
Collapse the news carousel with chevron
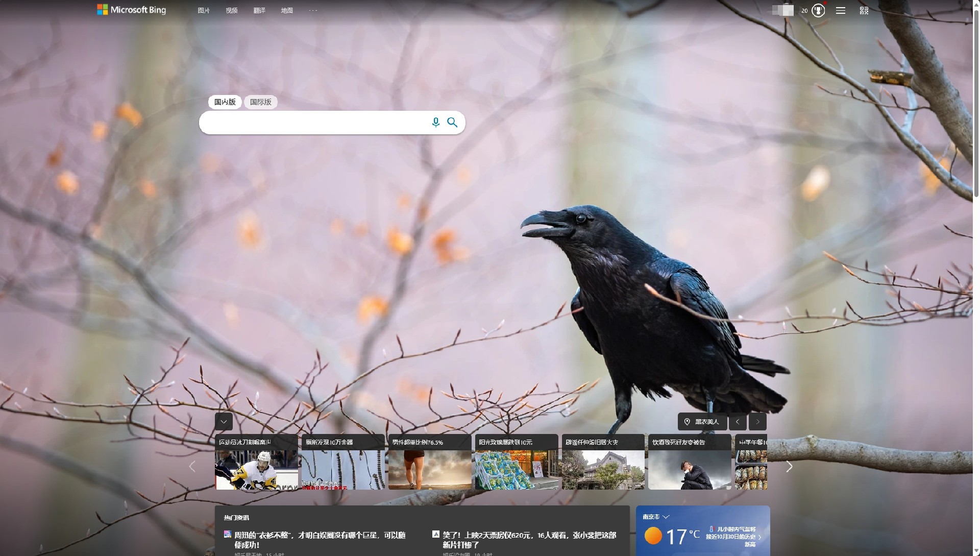224,422
